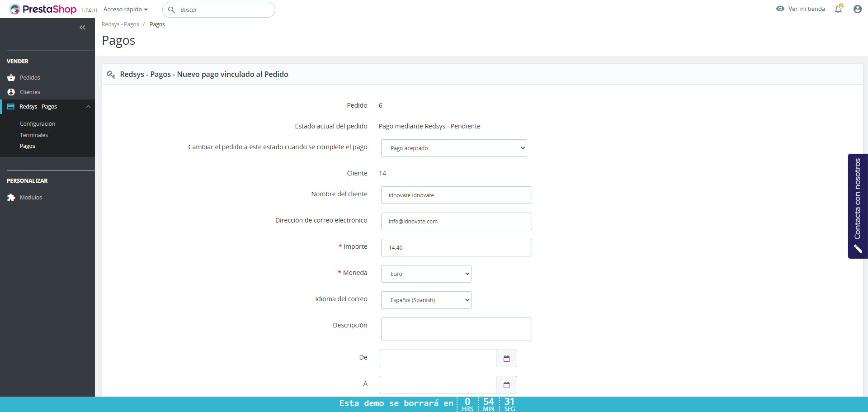The width and height of the screenshot is (868, 412).
Task: Click the version number 1.7.8.11
Action: (90, 10)
